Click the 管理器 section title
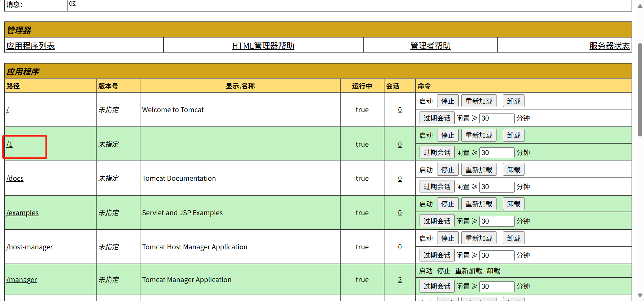 point(19,30)
